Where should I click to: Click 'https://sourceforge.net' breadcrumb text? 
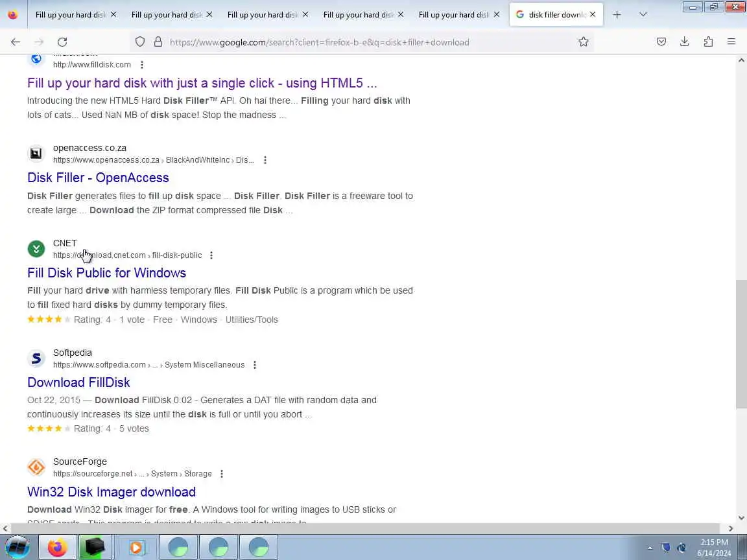[x=93, y=474]
